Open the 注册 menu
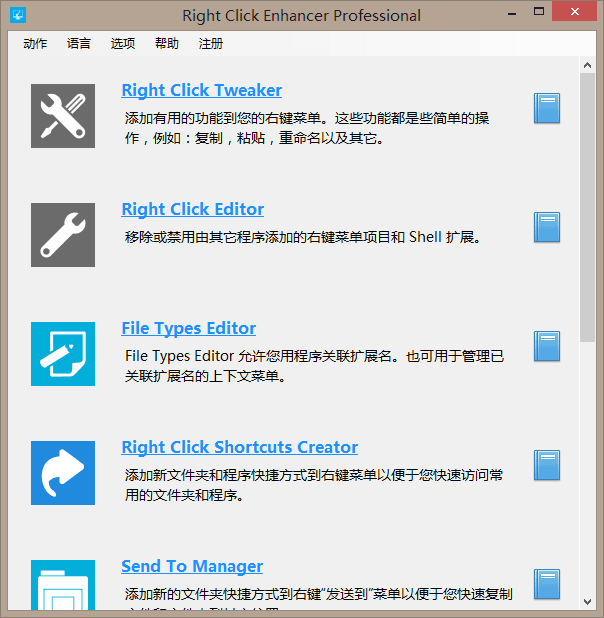 pyautogui.click(x=211, y=43)
